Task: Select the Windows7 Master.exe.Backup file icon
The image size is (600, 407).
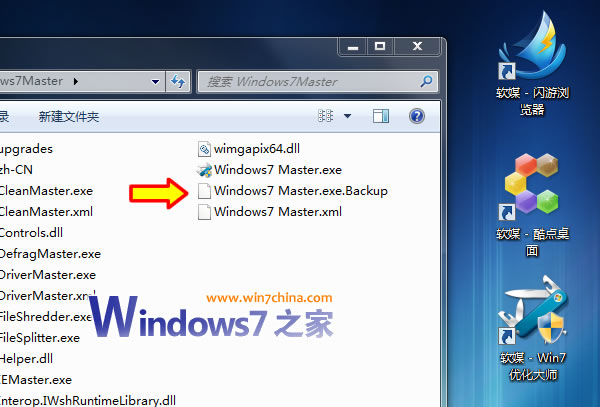Action: [x=204, y=191]
